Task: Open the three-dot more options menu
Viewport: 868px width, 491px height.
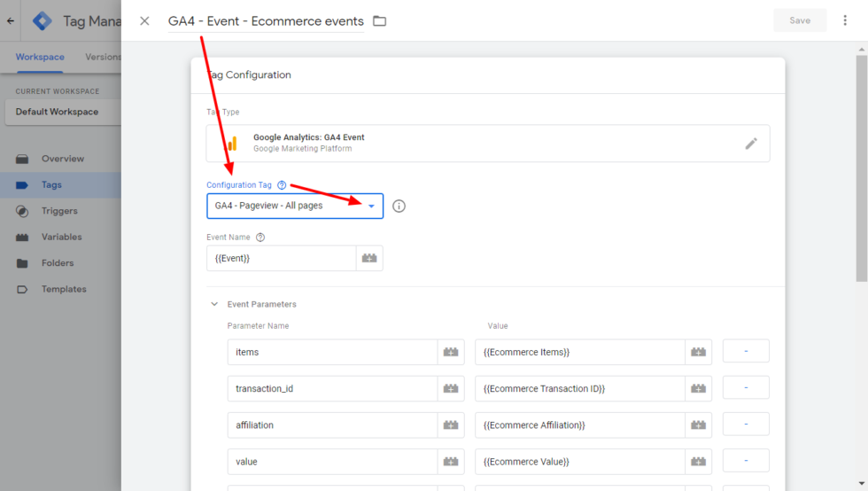Action: pyautogui.click(x=845, y=20)
